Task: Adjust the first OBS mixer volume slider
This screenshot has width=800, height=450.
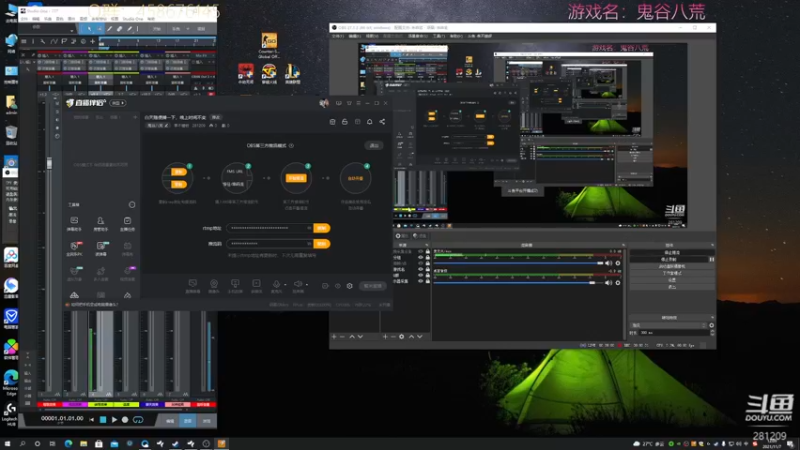Action: coord(518,263)
